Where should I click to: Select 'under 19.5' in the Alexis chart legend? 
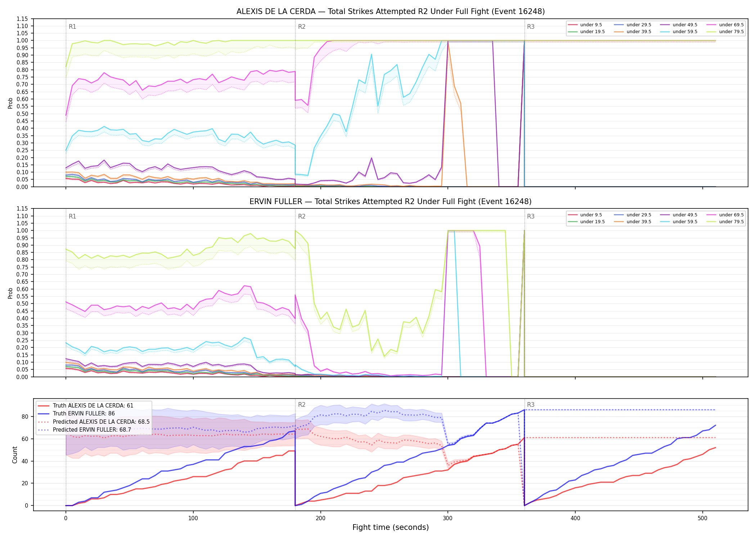point(586,32)
